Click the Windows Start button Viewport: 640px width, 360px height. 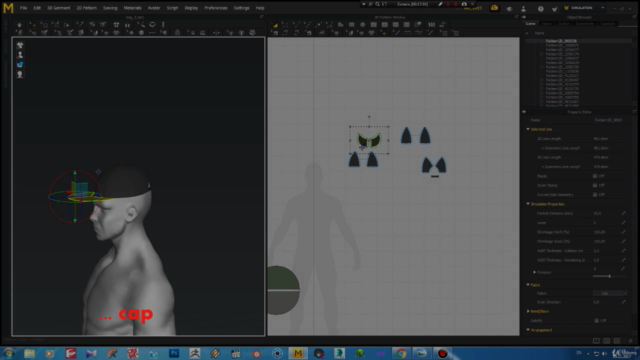[x=9, y=353]
